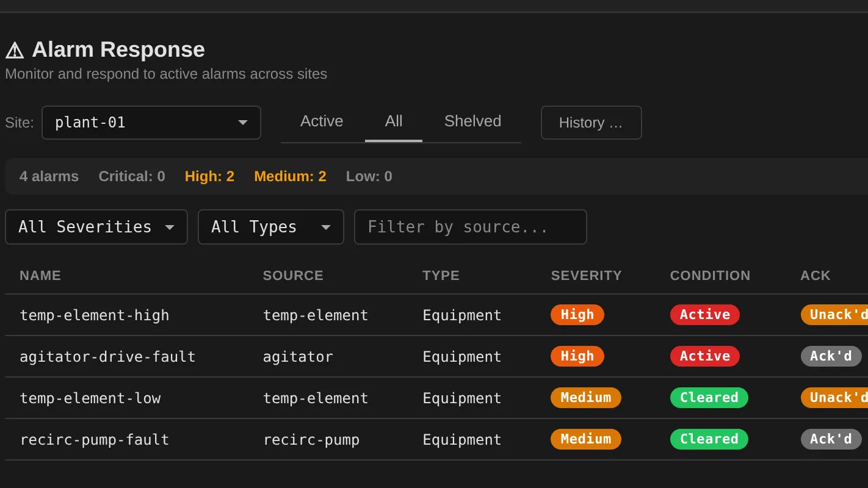The image size is (868, 488).
Task: Click the alarm warning triangle icon
Action: click(15, 50)
